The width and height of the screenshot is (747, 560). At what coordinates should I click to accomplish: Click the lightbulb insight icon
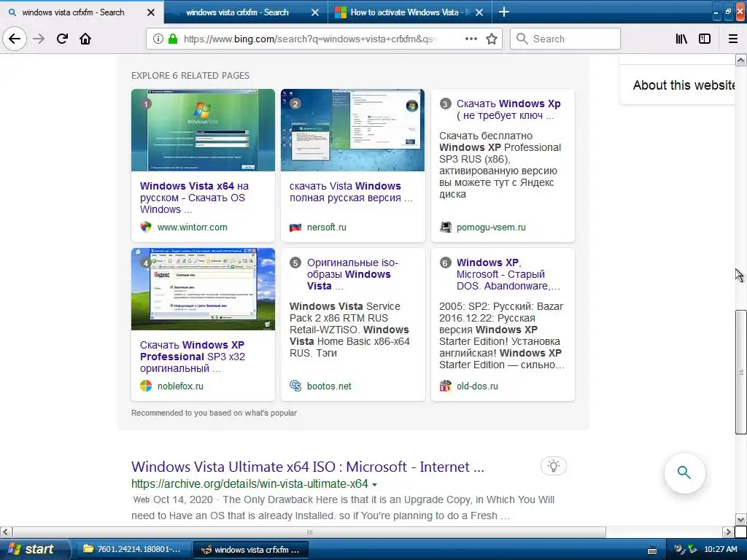click(x=554, y=466)
